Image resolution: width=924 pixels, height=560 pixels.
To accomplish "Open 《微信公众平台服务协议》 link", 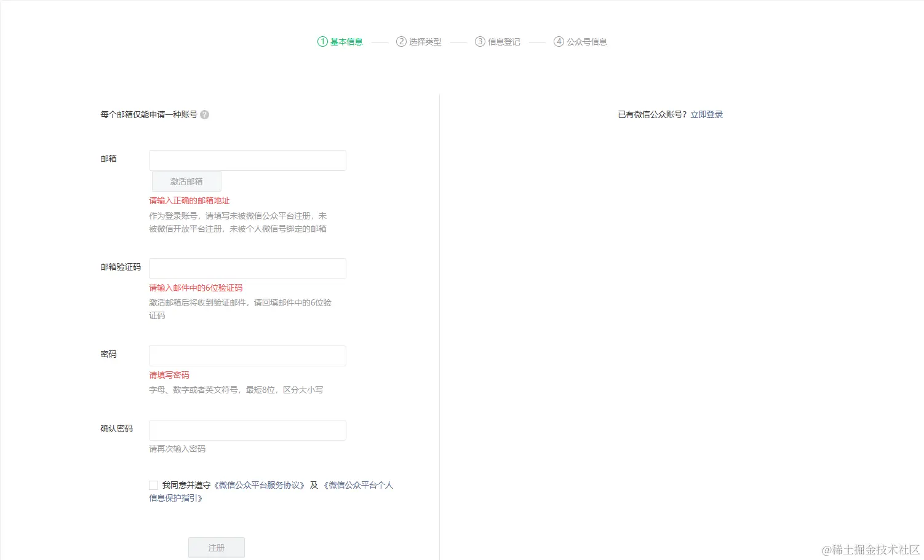I will (x=258, y=486).
